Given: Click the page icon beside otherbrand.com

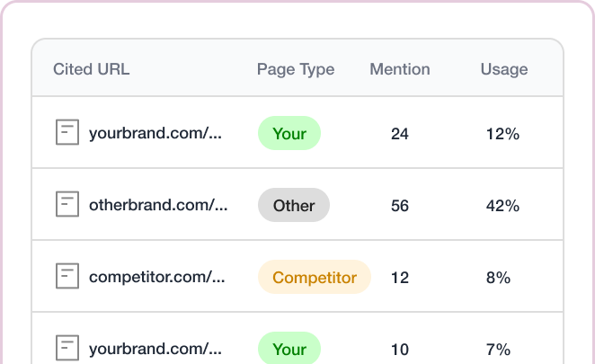Looking at the screenshot, I should click(67, 204).
